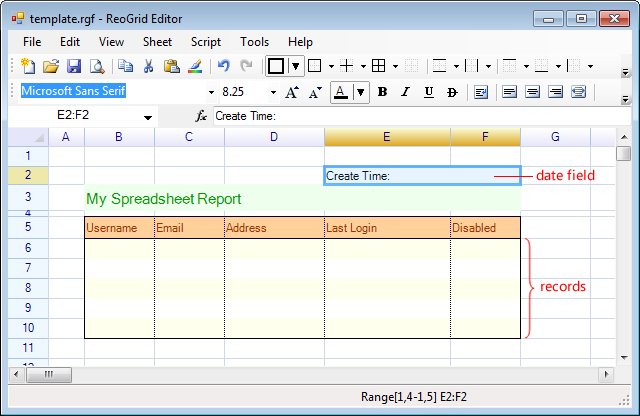The width and height of the screenshot is (640, 416).
Task: Click the Cut scissors icon
Action: 148,67
